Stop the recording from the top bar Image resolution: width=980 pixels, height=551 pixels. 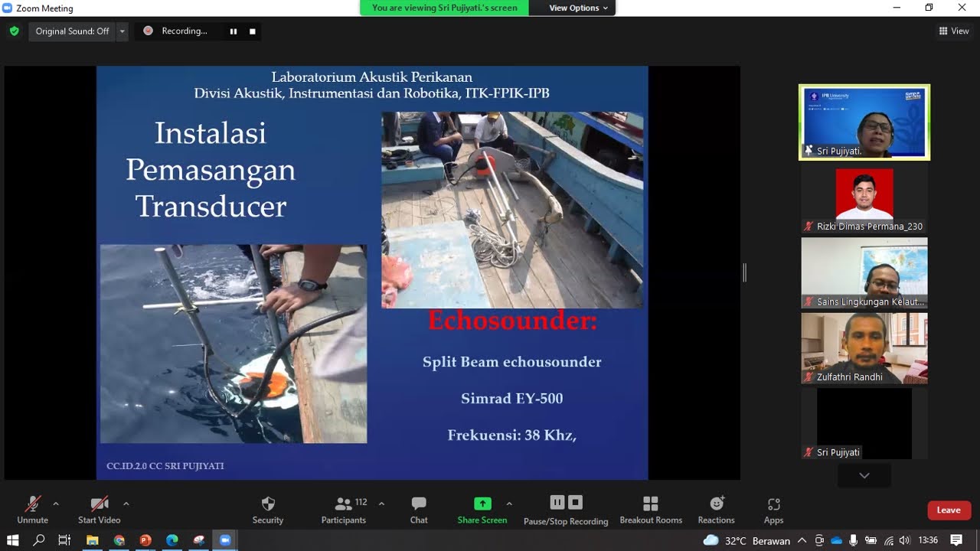pos(253,31)
